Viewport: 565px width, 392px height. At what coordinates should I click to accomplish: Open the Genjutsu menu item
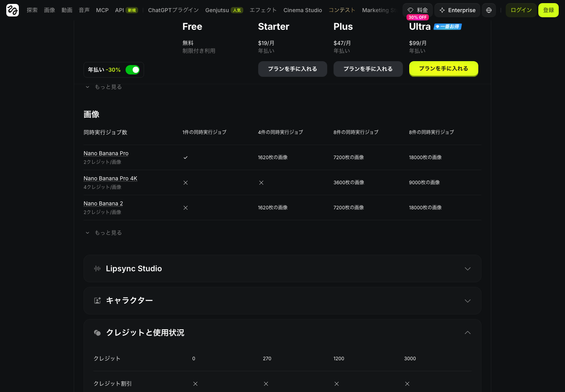tap(224, 10)
